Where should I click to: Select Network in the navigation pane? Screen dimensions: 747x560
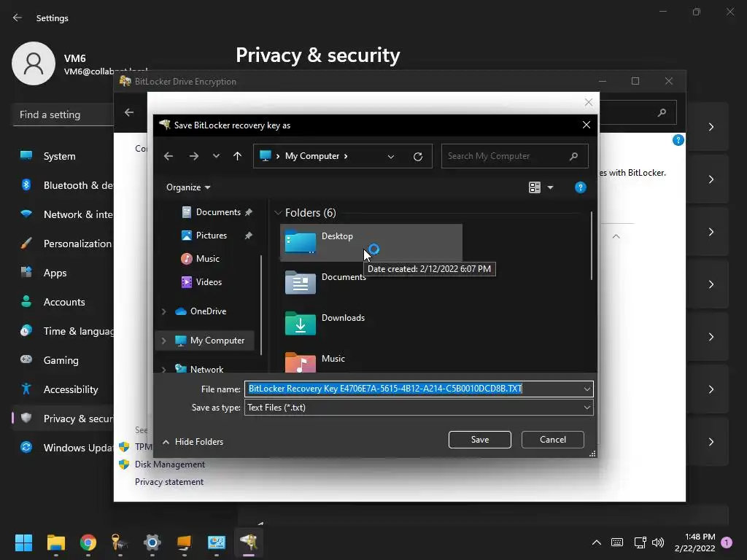point(206,369)
